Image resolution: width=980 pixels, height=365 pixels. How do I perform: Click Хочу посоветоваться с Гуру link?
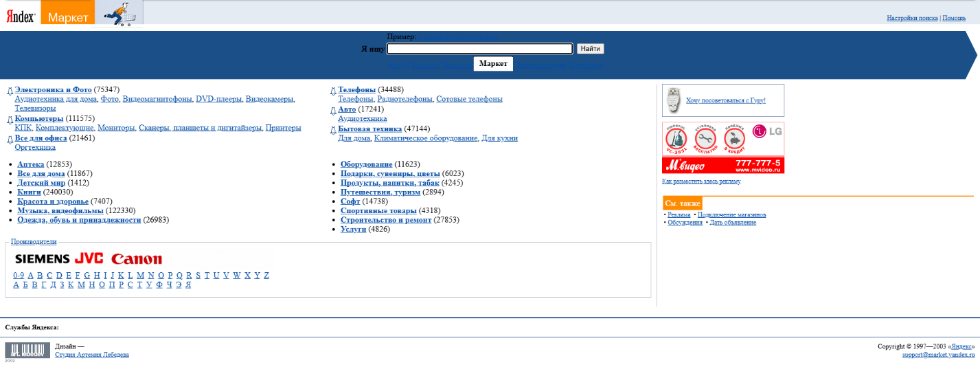point(725,101)
